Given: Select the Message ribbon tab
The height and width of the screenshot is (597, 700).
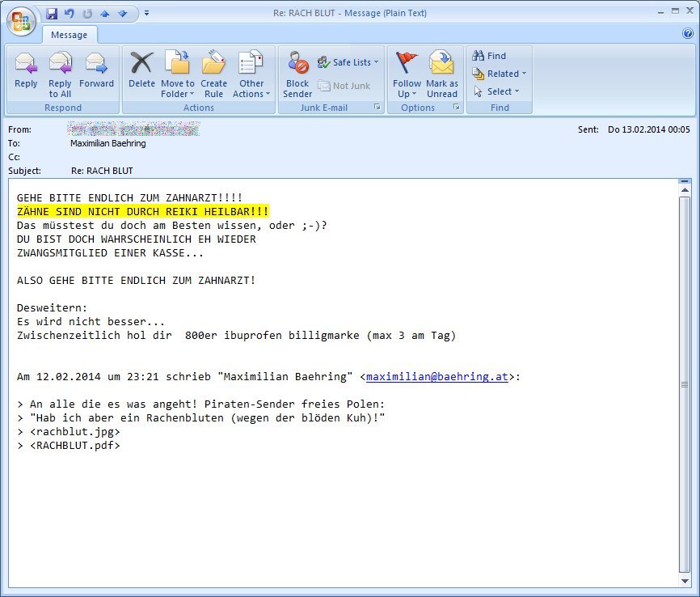Looking at the screenshot, I should (70, 35).
